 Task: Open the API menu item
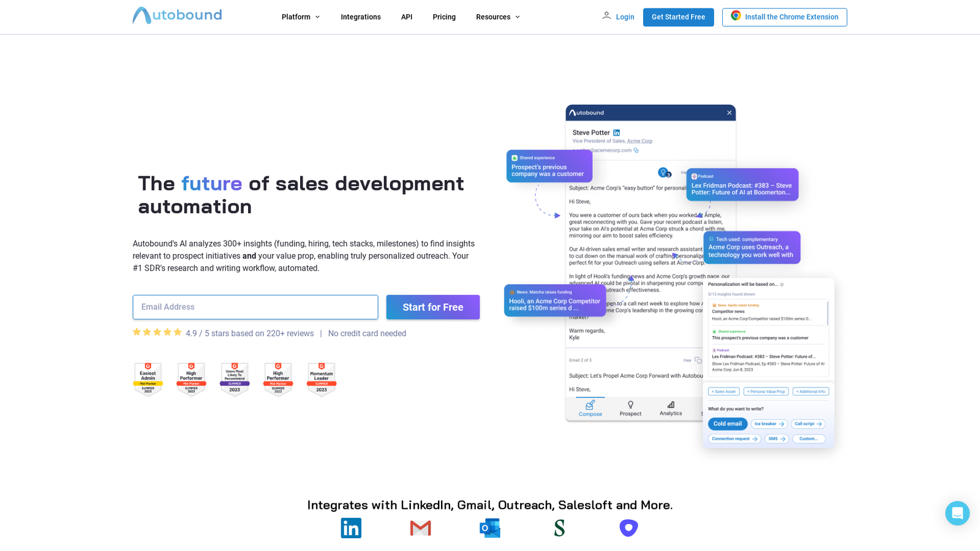pyautogui.click(x=407, y=17)
